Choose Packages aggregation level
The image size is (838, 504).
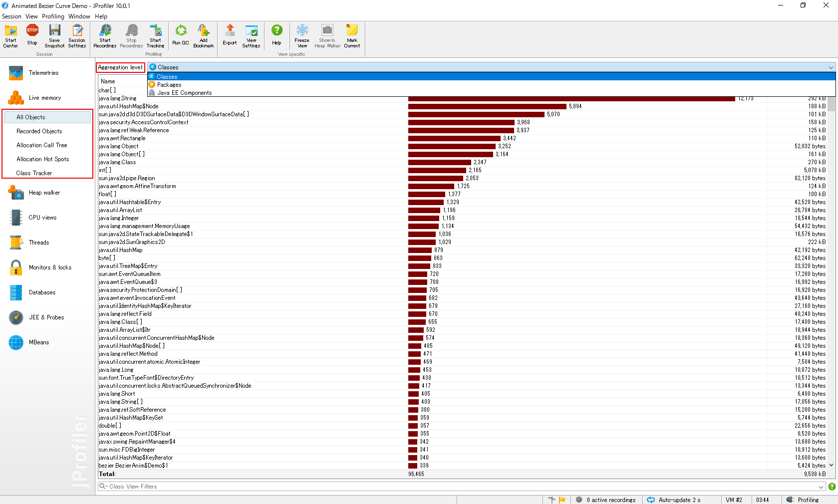click(492, 85)
